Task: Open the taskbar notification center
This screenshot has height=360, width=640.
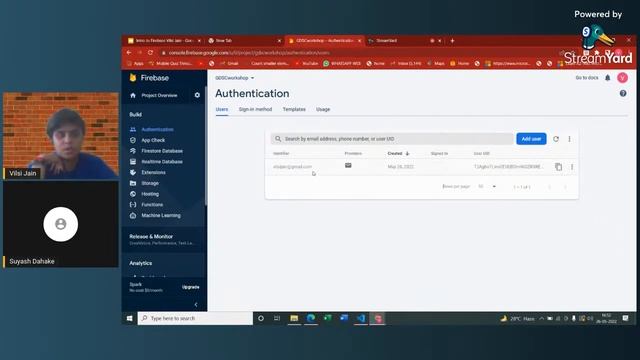Action: (626, 318)
